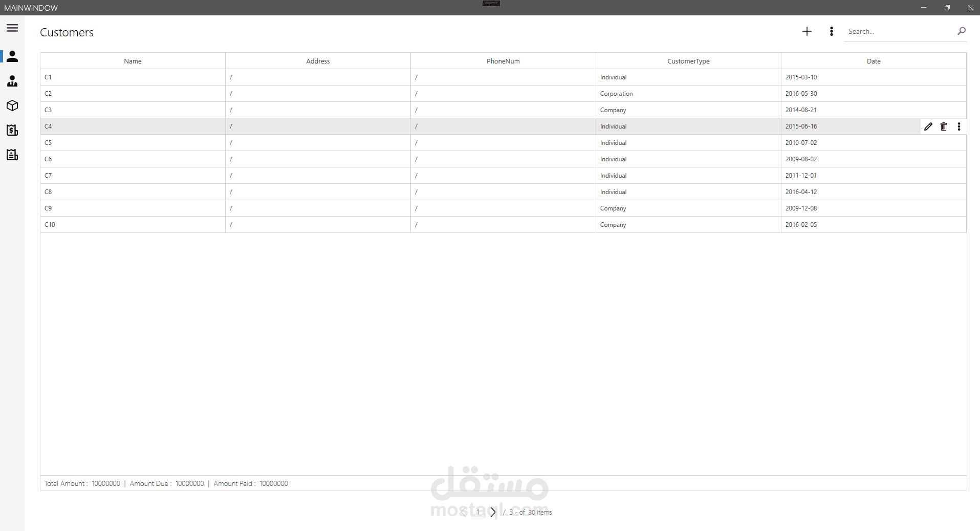Open the invoice dollar icon in sidebar
This screenshot has height=531, width=980.
(12, 130)
